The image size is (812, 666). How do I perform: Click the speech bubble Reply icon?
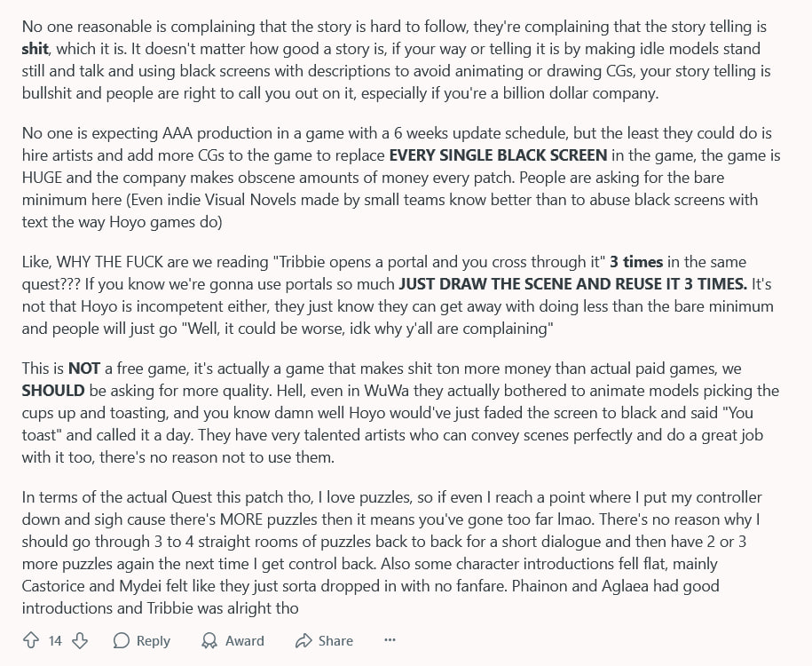122,640
